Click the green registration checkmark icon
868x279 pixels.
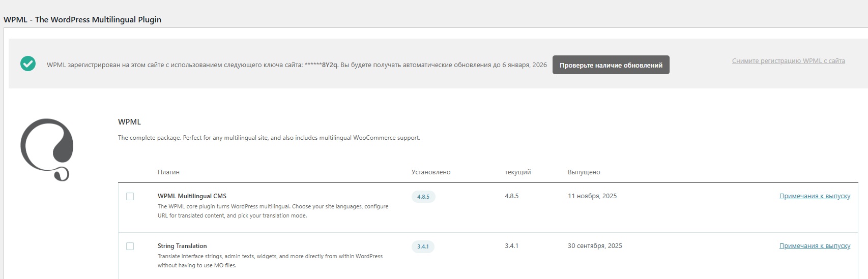point(28,64)
